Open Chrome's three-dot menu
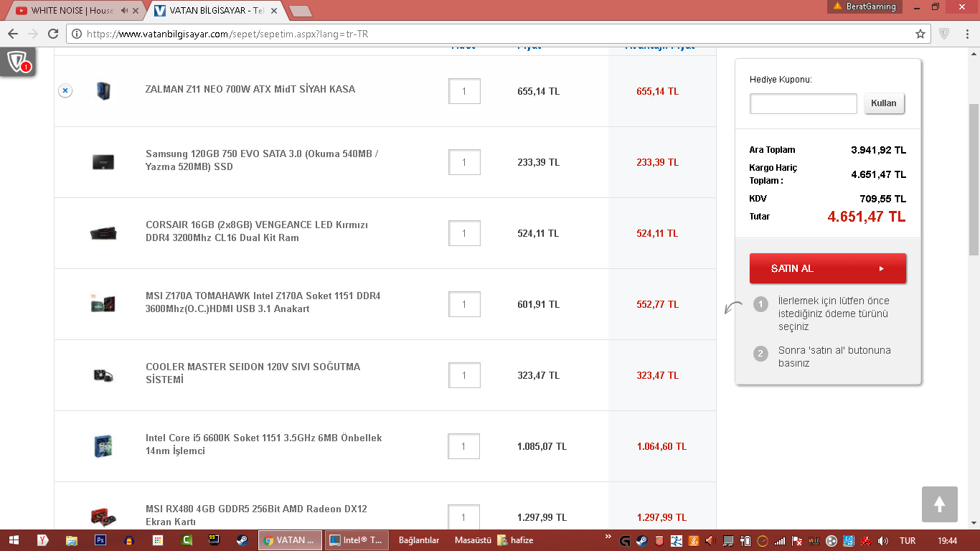 click(x=966, y=34)
